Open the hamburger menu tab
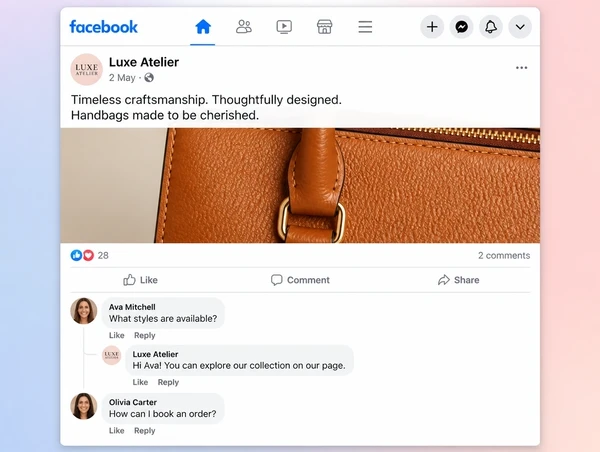The image size is (600, 452). (x=365, y=27)
